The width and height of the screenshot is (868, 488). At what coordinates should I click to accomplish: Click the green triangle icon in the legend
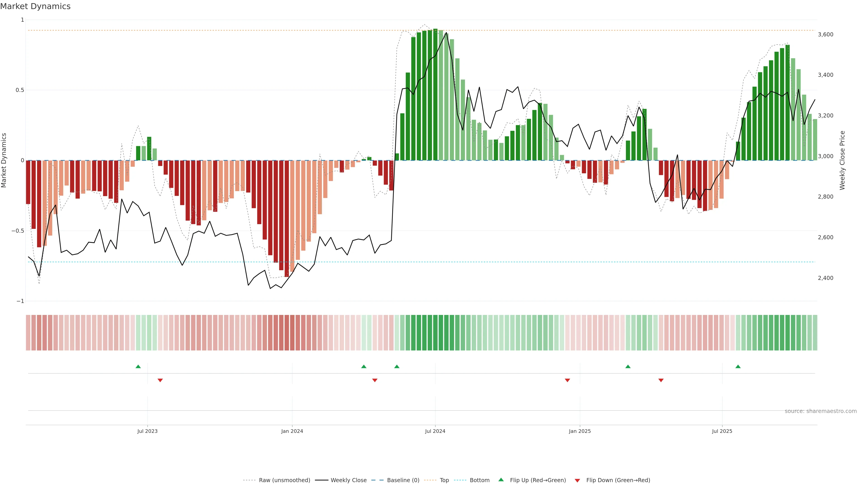501,480
